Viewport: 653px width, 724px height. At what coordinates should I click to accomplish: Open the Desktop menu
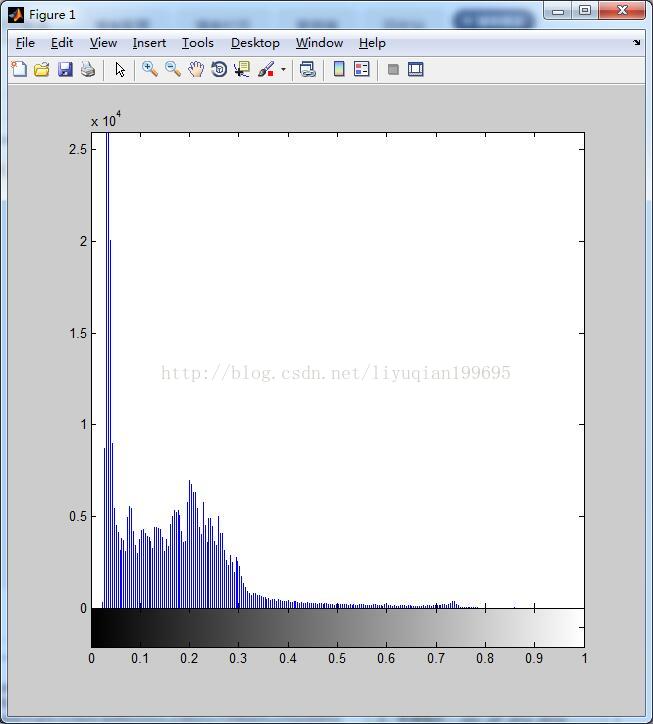(255, 43)
